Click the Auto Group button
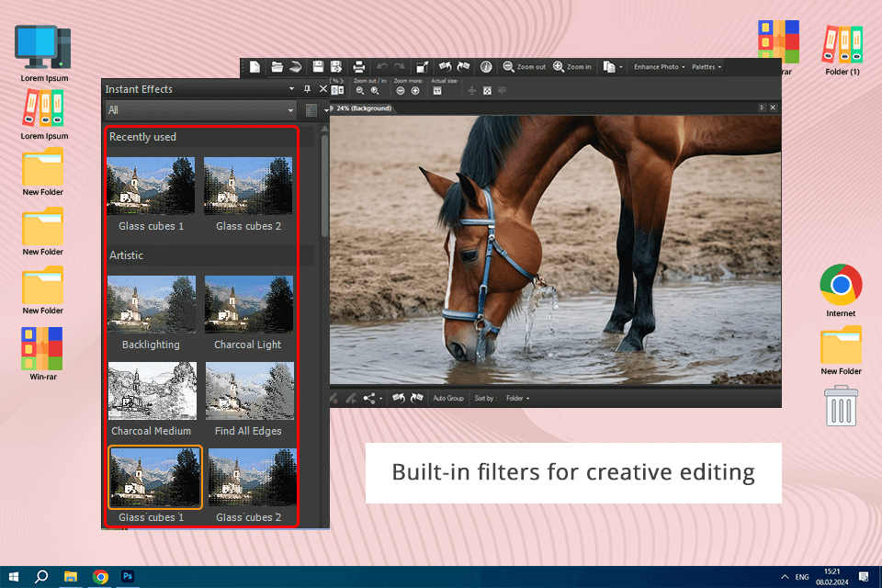This screenshot has height=588, width=882. (x=448, y=399)
